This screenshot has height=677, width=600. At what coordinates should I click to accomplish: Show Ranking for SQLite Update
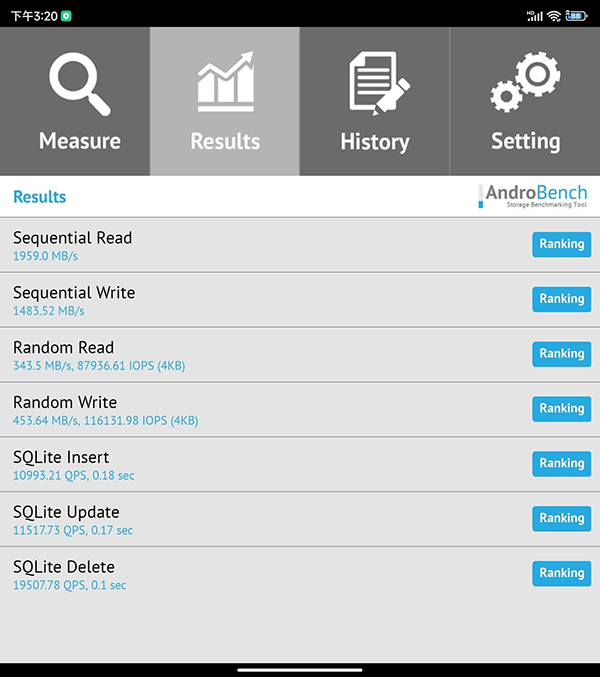(561, 518)
